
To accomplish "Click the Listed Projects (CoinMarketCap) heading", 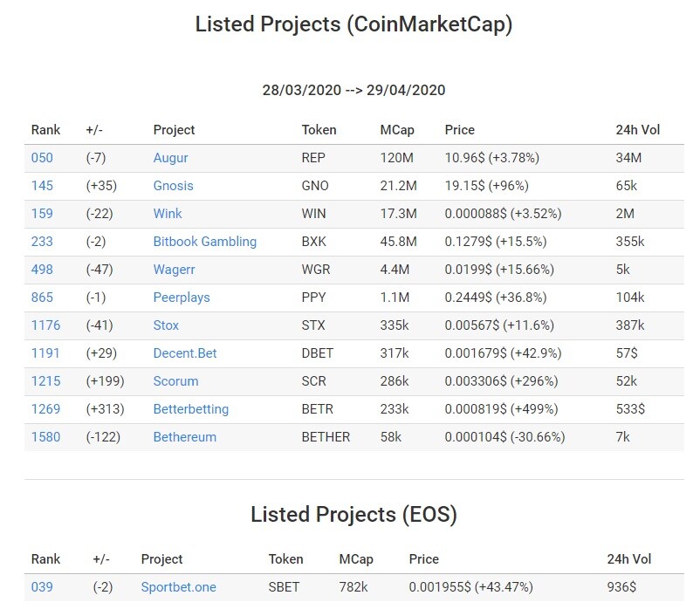I will [353, 24].
